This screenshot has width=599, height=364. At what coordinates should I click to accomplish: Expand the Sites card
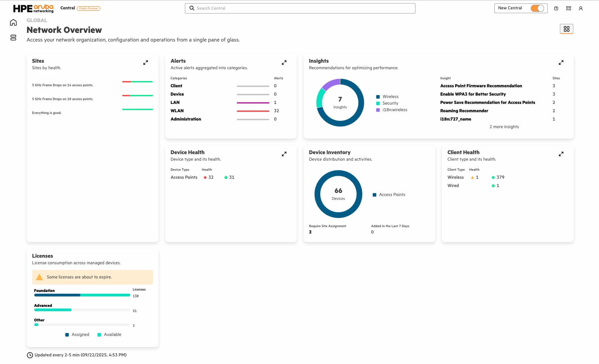(x=145, y=63)
